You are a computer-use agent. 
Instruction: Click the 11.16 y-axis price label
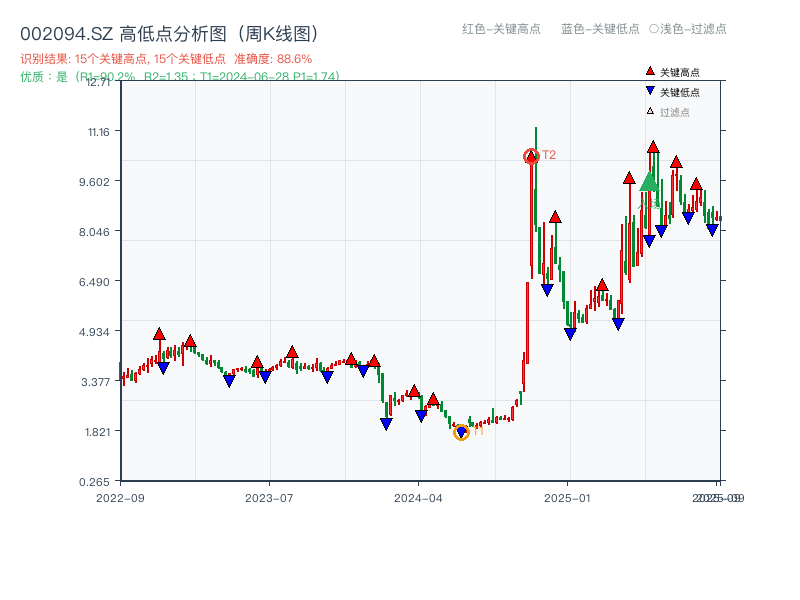point(101,132)
